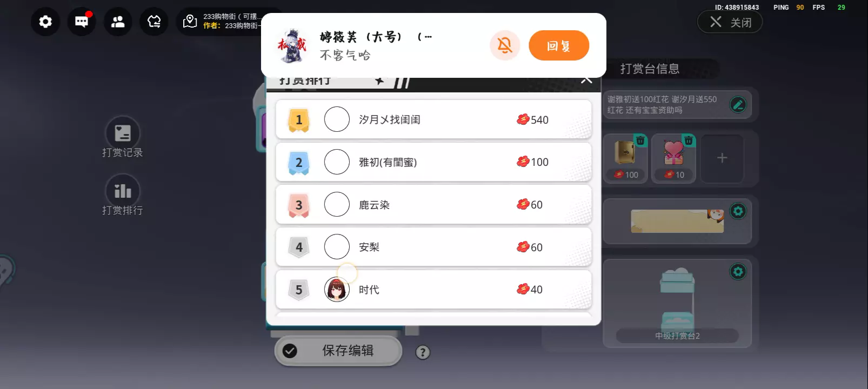This screenshot has width=868, height=389.
Task: Click 关闭 to exit edit mode
Action: pyautogui.click(x=730, y=22)
